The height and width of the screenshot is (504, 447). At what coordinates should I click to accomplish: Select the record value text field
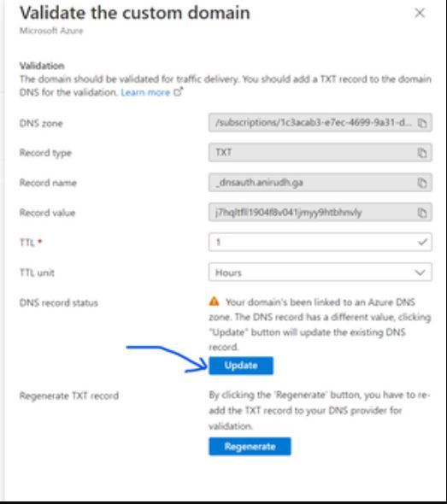320,212
